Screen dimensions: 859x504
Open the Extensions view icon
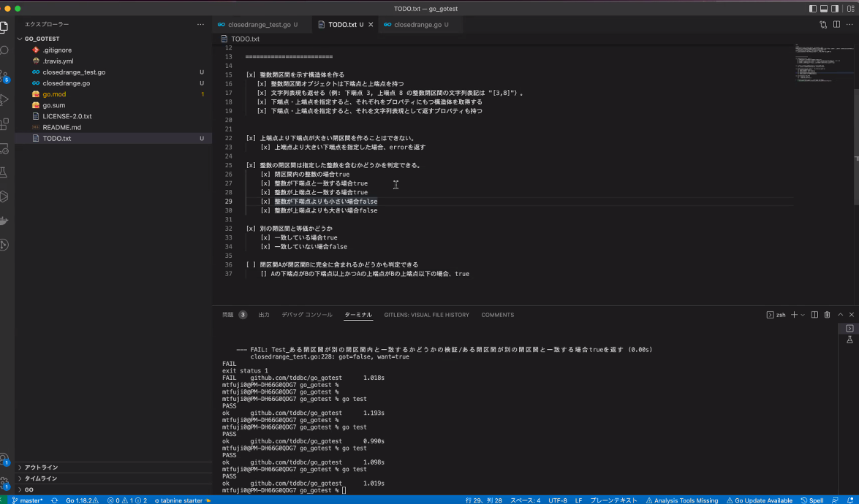tap(4, 125)
